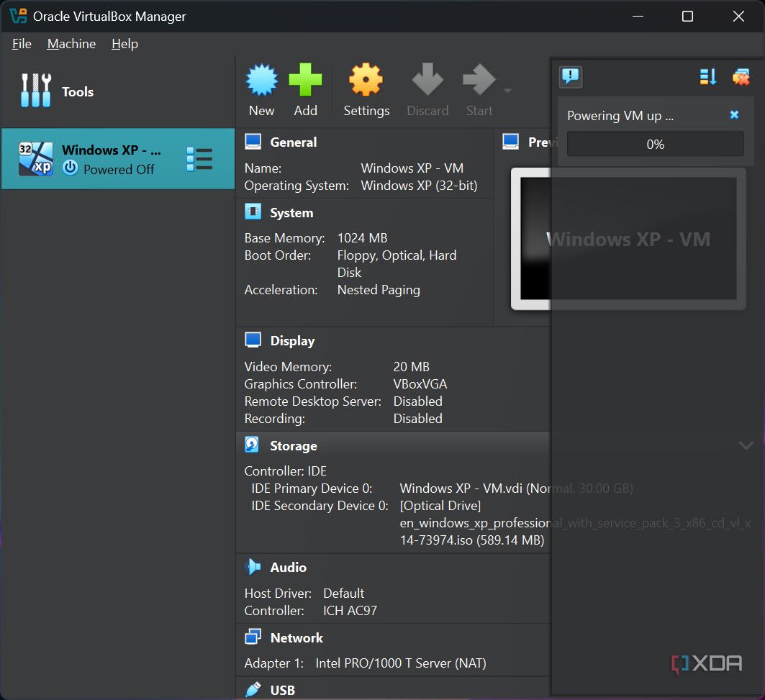Click the VirtualBox logo in title bar
The height and width of the screenshot is (700, 765).
(18, 16)
